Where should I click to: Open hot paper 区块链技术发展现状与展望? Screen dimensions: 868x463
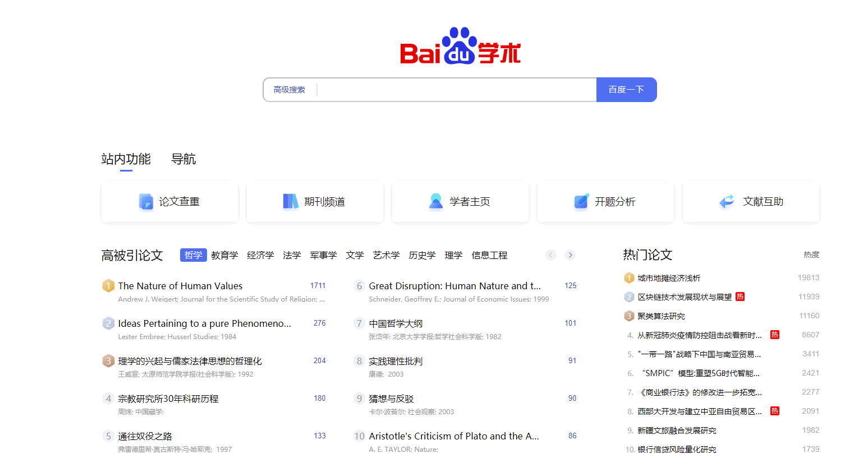(x=685, y=297)
